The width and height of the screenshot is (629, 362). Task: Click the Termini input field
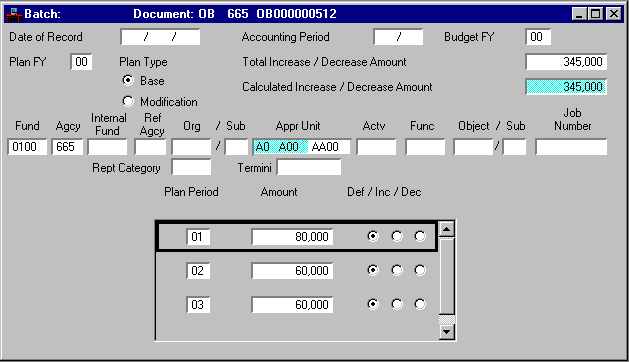coord(309,167)
